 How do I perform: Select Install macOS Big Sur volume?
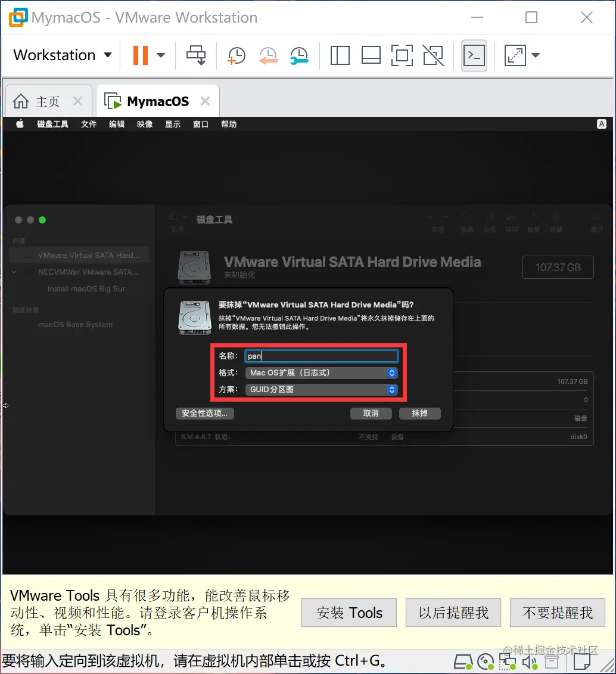pyautogui.click(x=86, y=289)
